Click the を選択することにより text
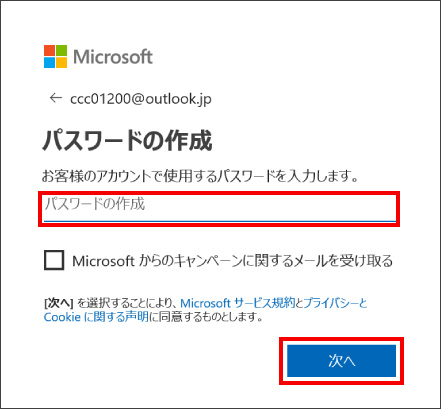The image size is (441, 409). coord(127,303)
